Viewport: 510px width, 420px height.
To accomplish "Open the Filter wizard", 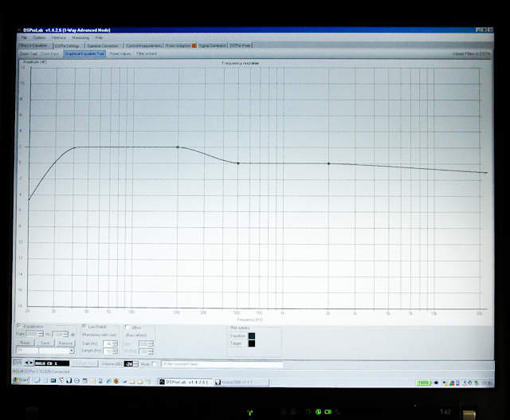I will (147, 53).
